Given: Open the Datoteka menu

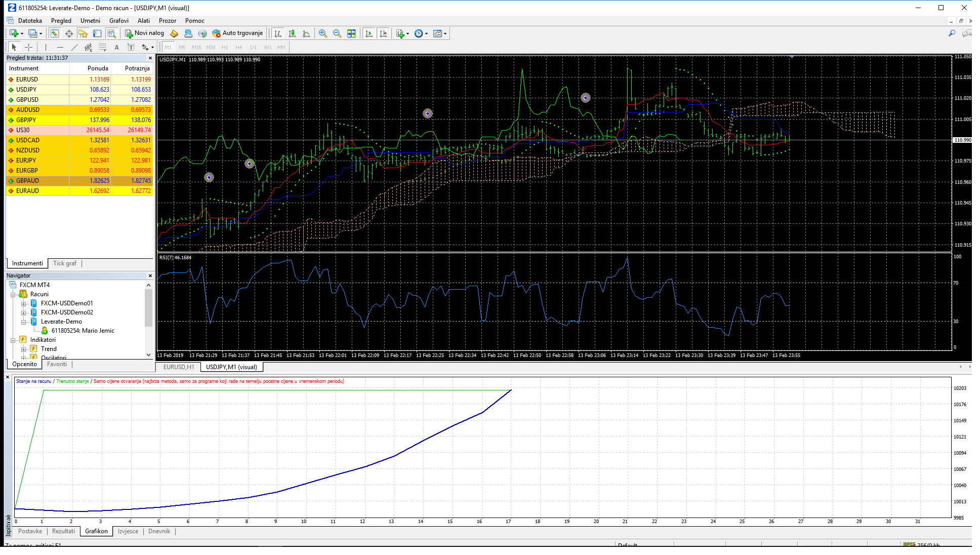Looking at the screenshot, I should pos(30,21).
